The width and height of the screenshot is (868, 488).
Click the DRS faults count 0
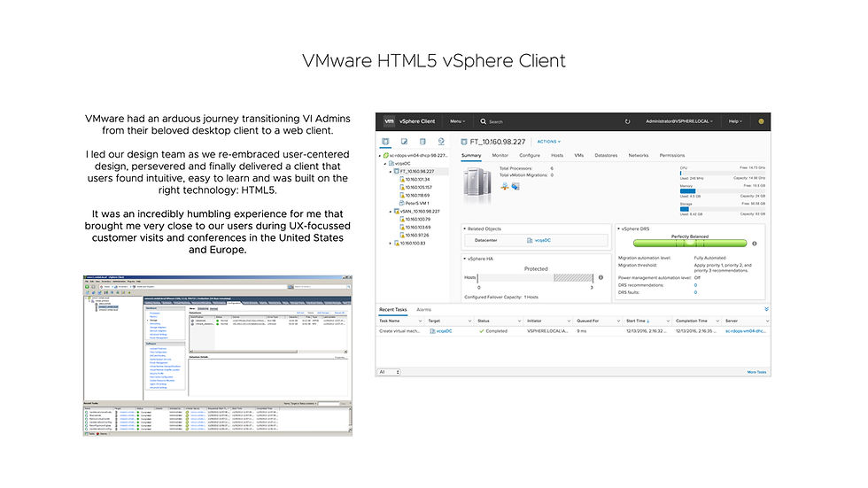click(695, 292)
